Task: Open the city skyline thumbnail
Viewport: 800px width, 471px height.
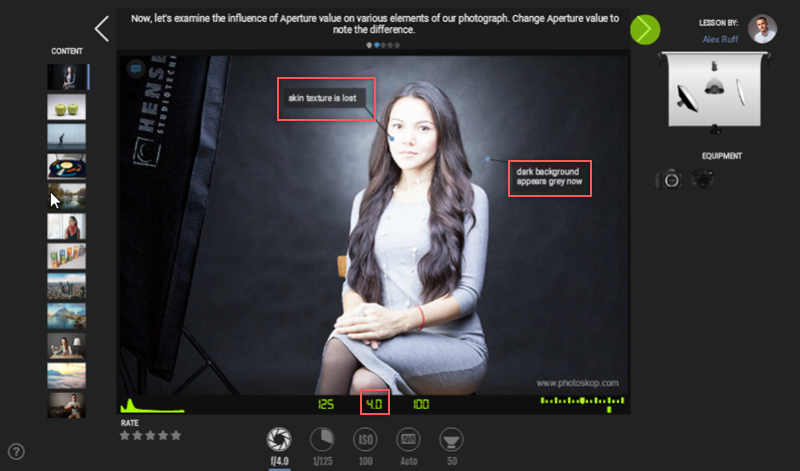Action: click(67, 286)
